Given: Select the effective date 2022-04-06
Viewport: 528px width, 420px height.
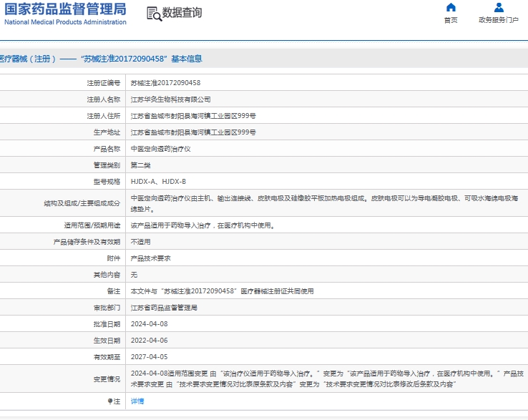Looking at the screenshot, I should [x=150, y=341].
